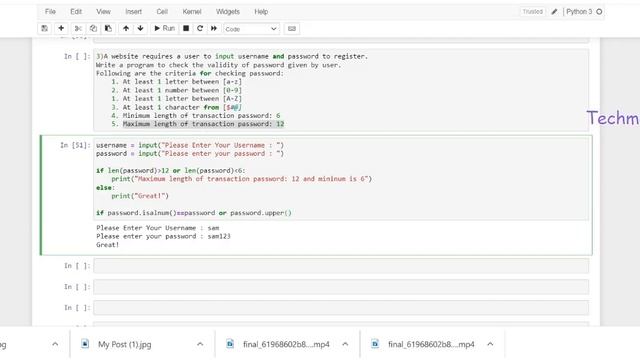The width and height of the screenshot is (640, 360).
Task: Expand chevron for second final_61968602b8 mp4 download
Action: tap(490, 344)
